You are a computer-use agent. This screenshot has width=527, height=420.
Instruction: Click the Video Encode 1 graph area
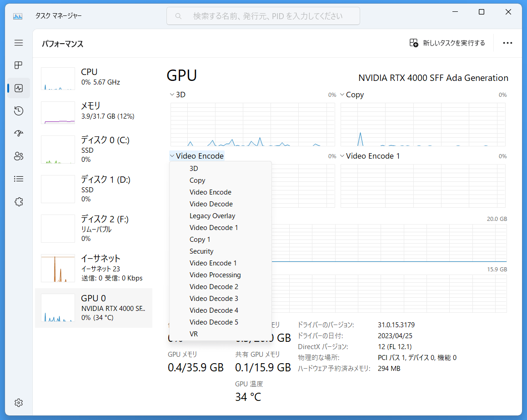pyautogui.click(x=423, y=186)
